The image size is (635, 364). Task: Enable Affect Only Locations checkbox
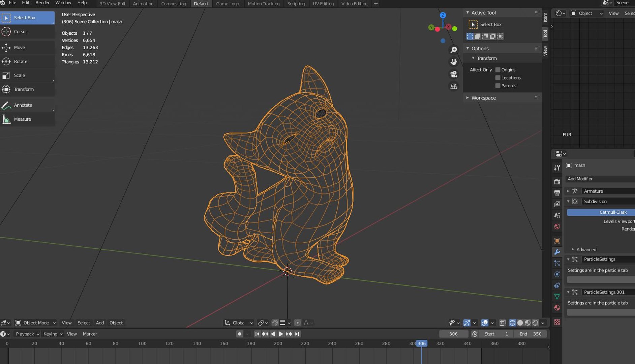tap(497, 78)
